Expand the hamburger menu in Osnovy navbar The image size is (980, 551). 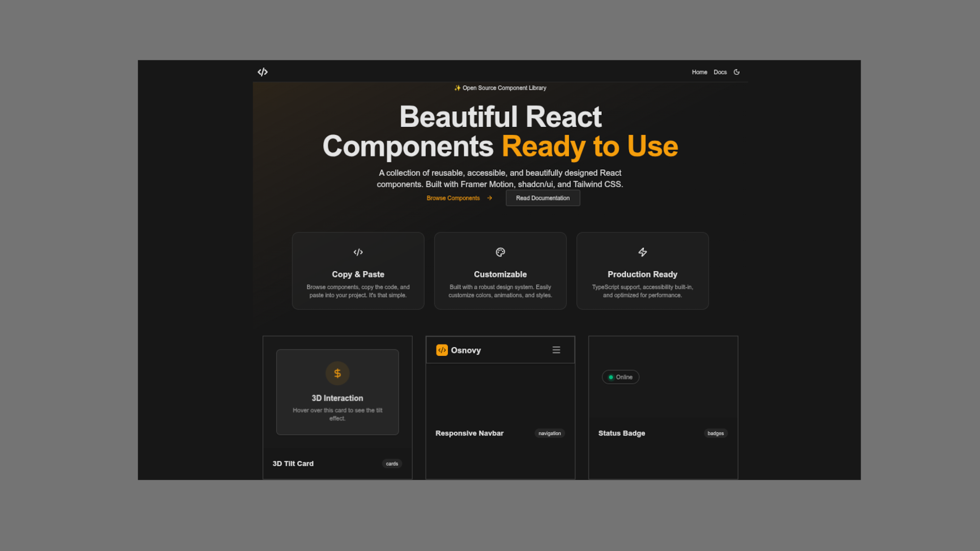tap(556, 350)
